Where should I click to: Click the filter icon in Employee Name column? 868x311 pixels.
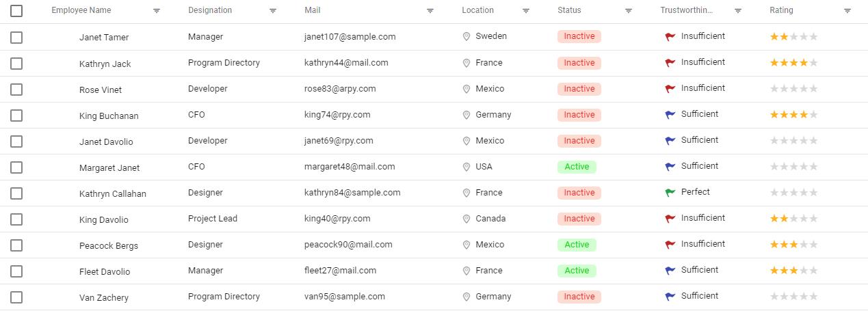157,11
